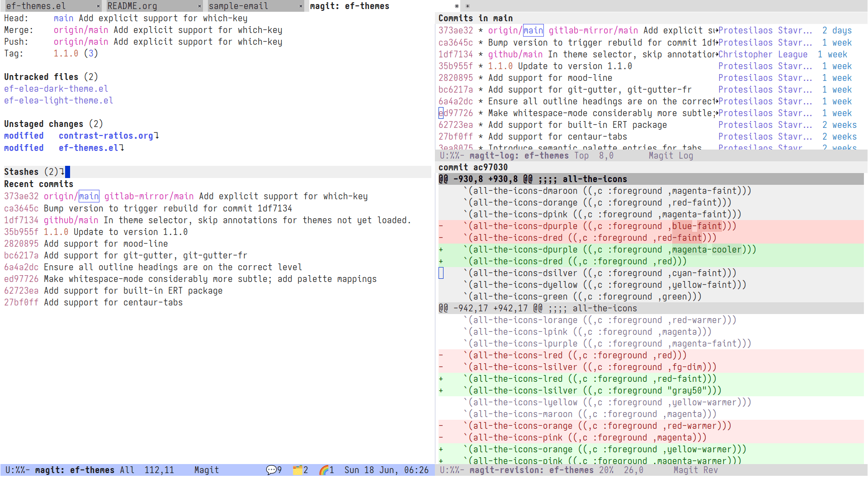
Task: Click the magit-revision: ef-themes mode line
Action: [651, 470]
